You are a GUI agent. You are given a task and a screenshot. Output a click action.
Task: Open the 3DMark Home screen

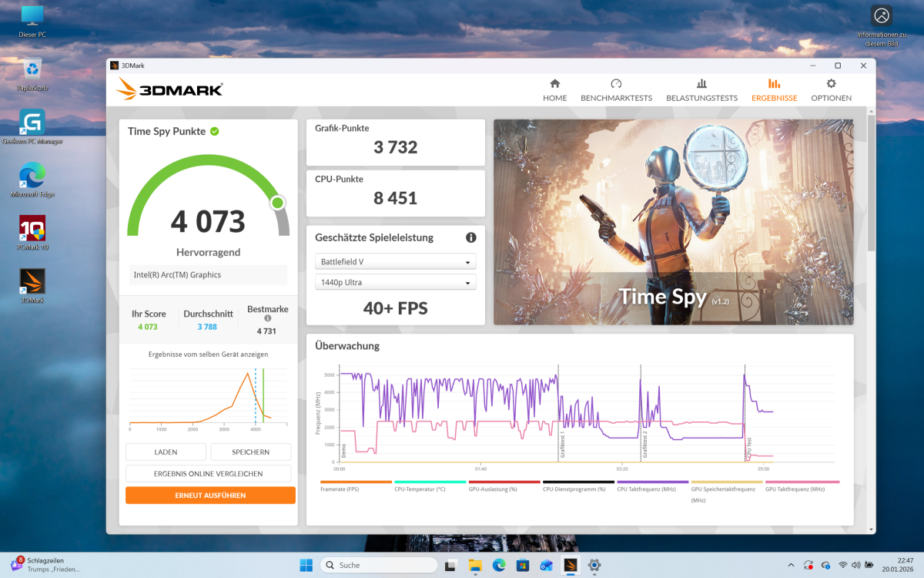(554, 90)
